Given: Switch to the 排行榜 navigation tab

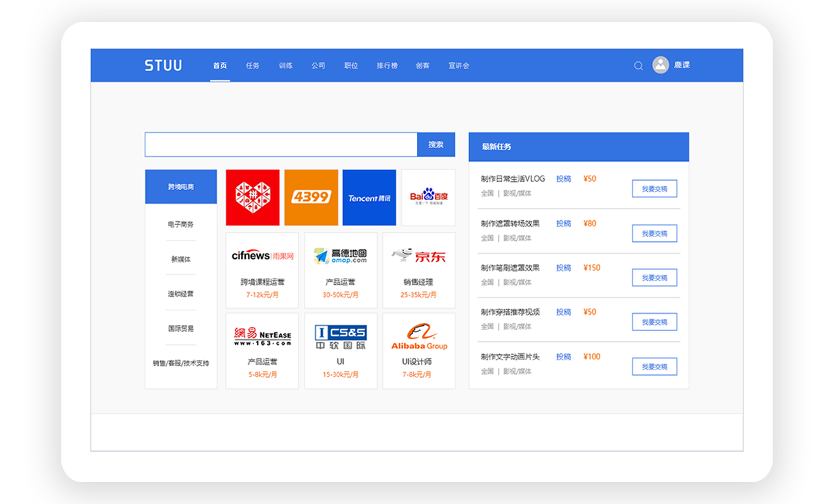Looking at the screenshot, I should 387,66.
